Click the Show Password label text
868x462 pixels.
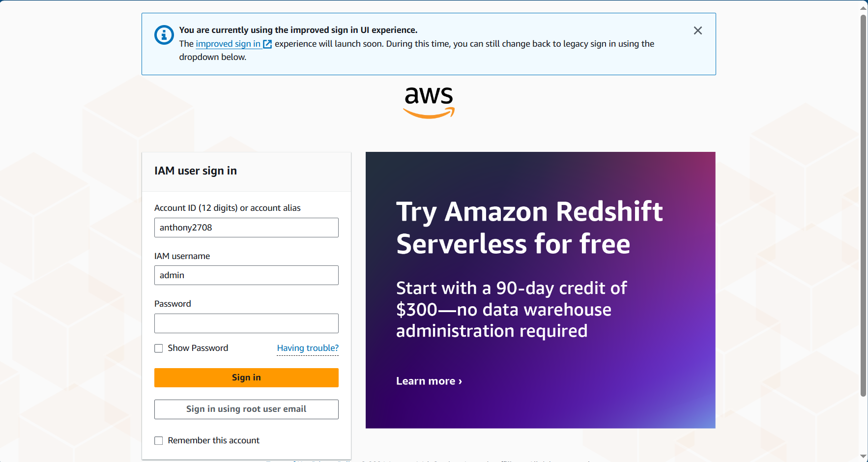[198, 348]
